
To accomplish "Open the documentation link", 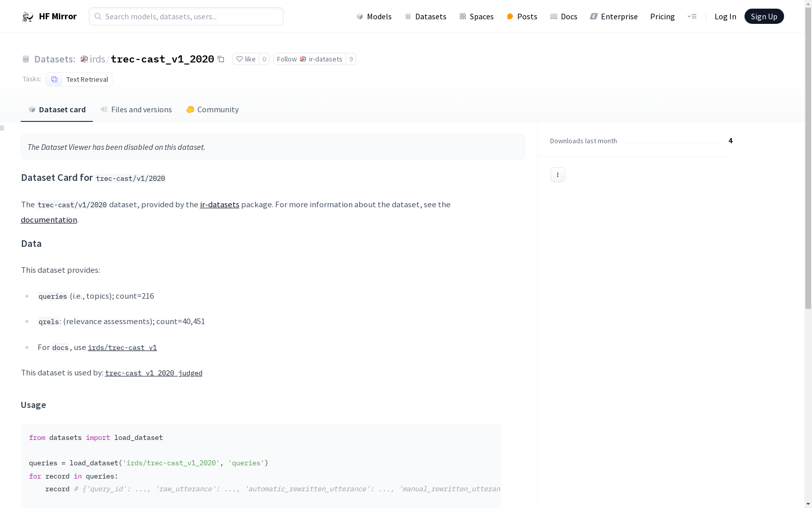I will click(49, 219).
